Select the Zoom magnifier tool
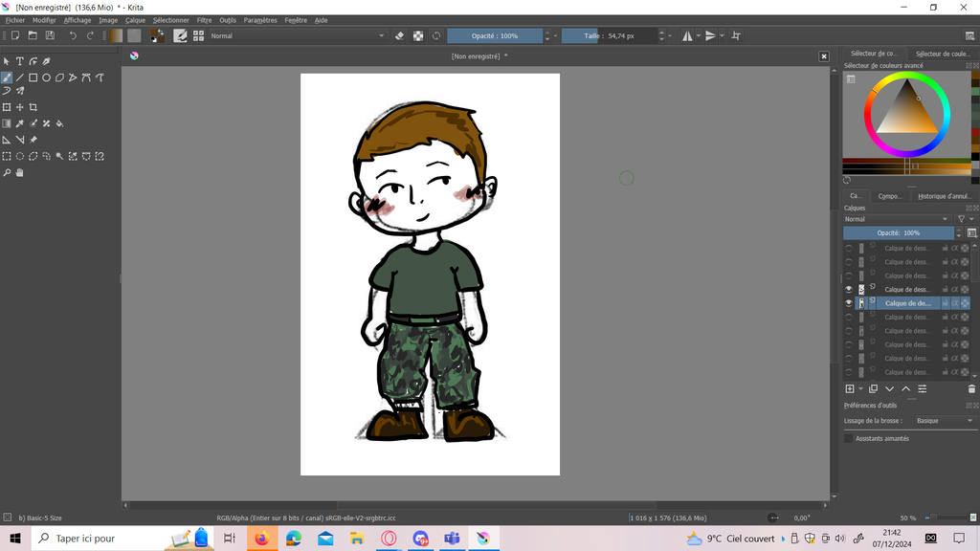Image resolution: width=980 pixels, height=551 pixels. (7, 173)
